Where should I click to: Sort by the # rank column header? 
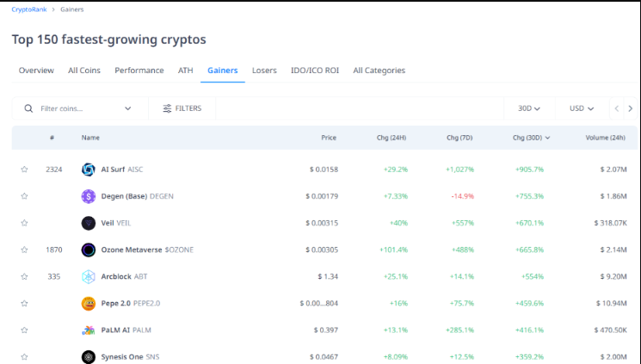tap(52, 138)
